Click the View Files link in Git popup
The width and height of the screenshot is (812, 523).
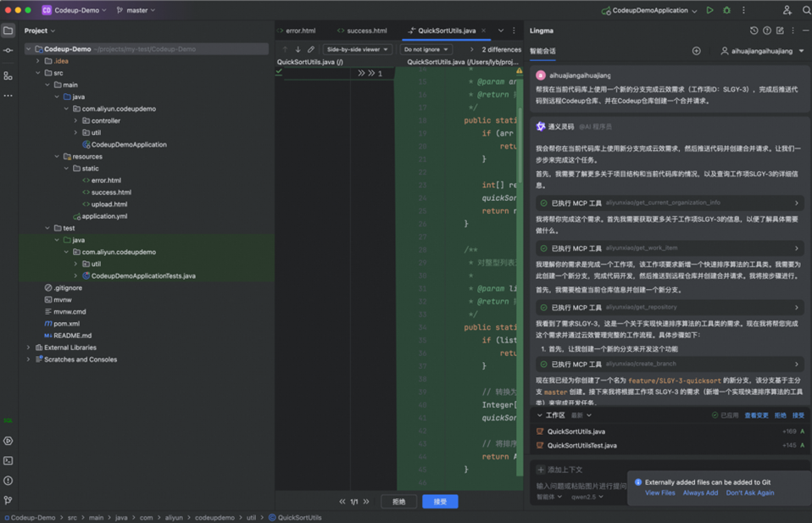660,492
